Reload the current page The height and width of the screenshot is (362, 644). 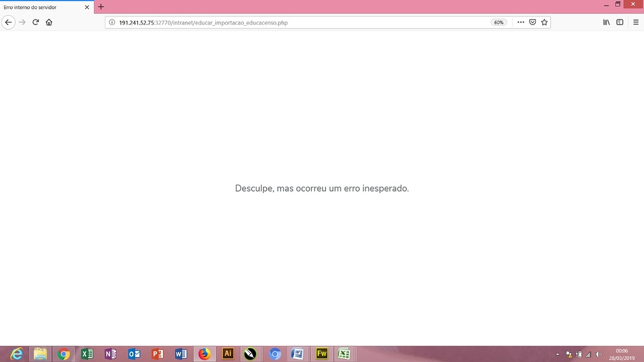35,22
